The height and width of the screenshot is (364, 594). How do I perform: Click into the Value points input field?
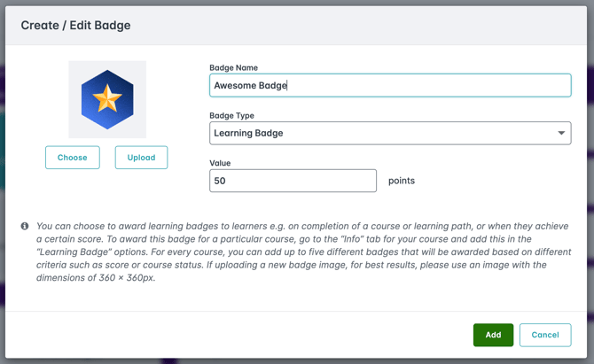coord(293,181)
